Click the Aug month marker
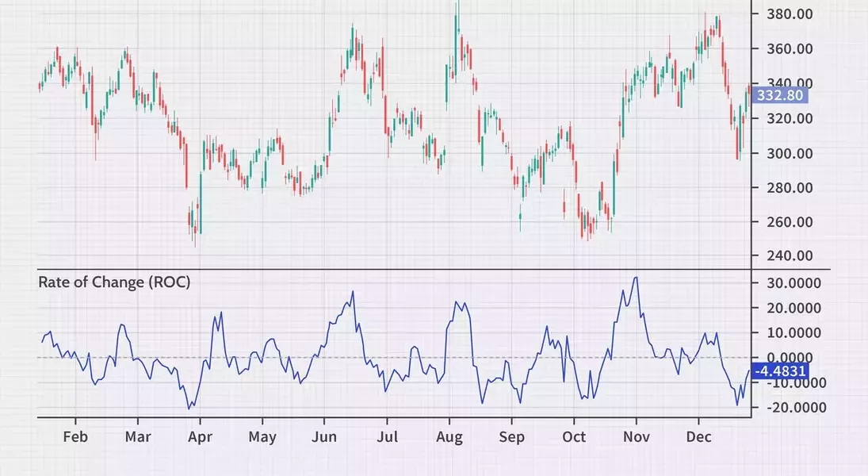 449,437
